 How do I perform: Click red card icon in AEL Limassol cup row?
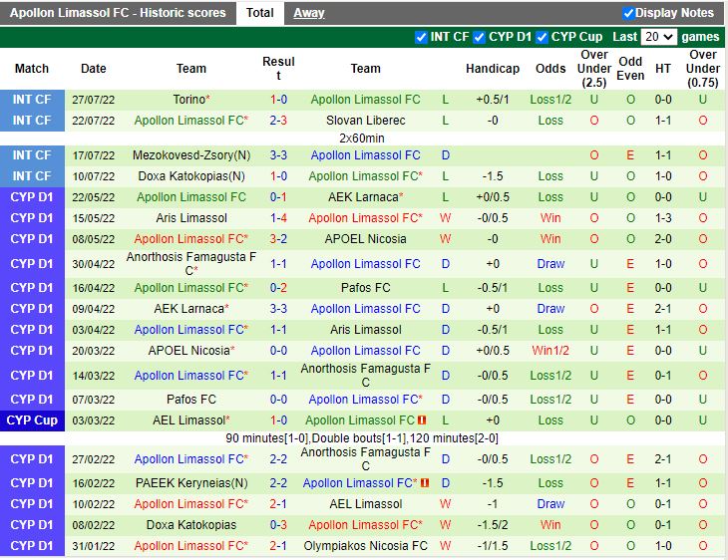tap(422, 420)
